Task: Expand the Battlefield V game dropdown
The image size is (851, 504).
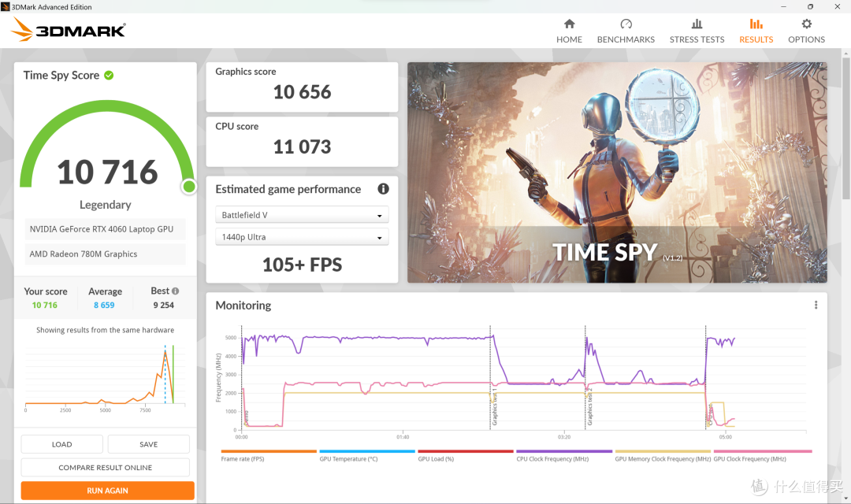Action: click(x=302, y=215)
